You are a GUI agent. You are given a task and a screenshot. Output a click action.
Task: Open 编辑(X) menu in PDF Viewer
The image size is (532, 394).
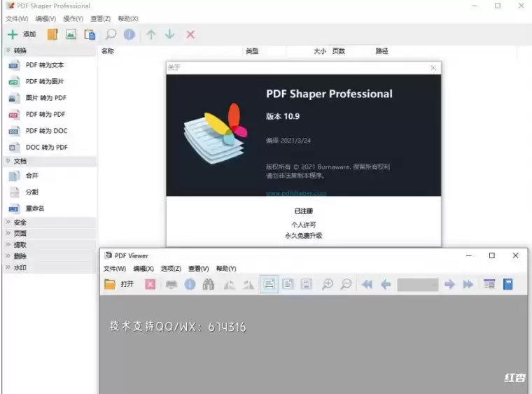pos(143,269)
